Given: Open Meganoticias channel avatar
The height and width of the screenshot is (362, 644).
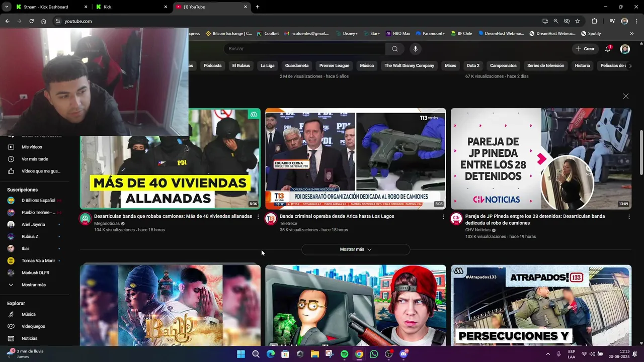Looking at the screenshot, I should click(85, 219).
